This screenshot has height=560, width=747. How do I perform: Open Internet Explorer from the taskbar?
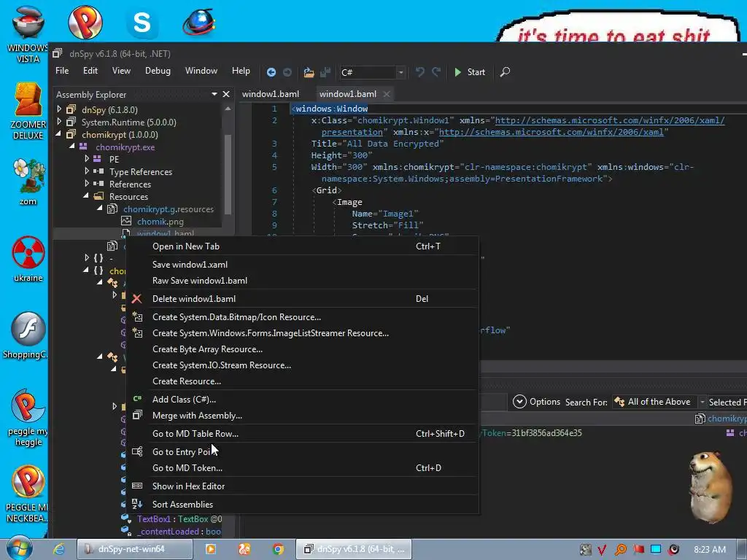58,549
